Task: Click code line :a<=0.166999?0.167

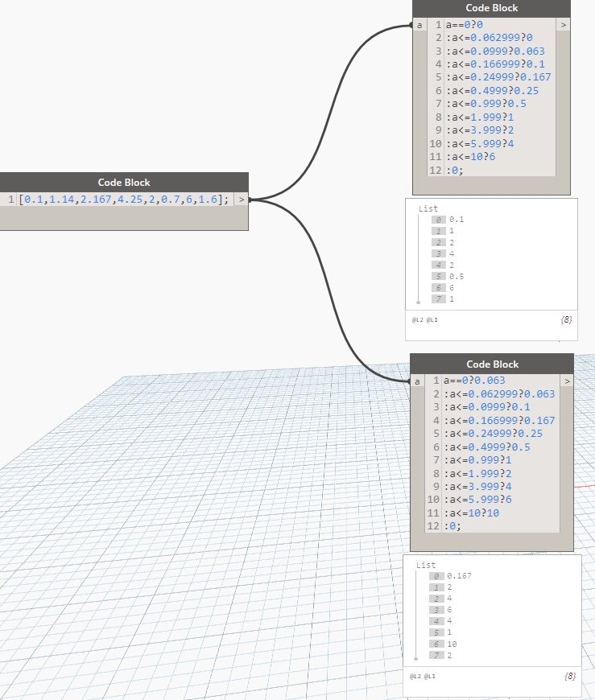Action: [499, 421]
